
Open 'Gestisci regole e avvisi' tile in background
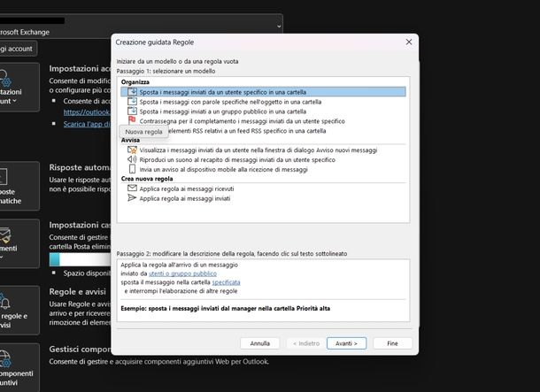point(19,310)
